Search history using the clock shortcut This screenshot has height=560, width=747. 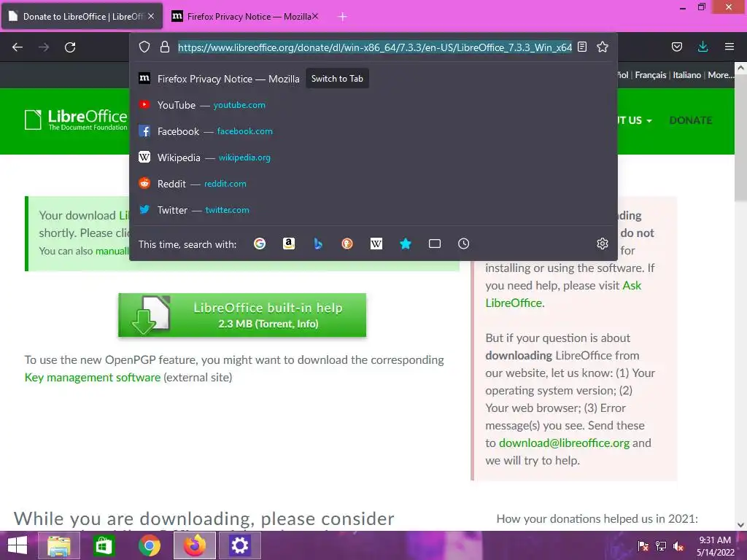pyautogui.click(x=463, y=244)
